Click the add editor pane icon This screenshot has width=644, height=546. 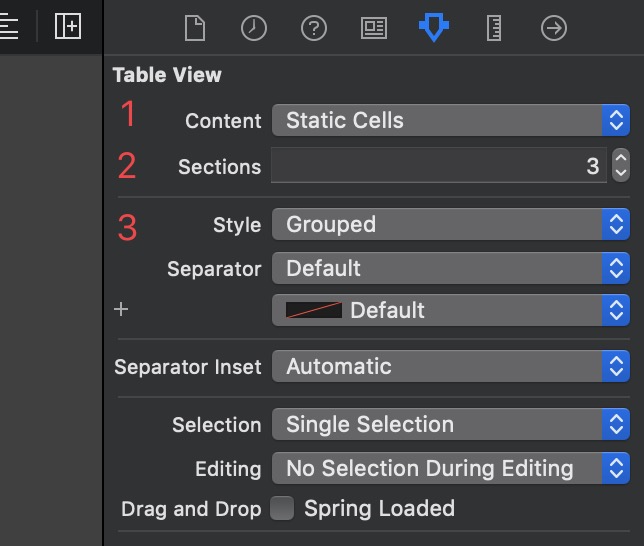68,27
